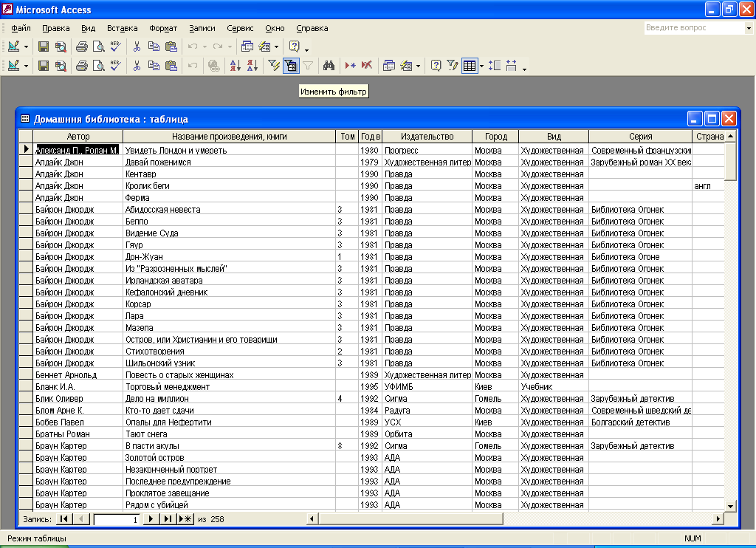
Task: Click Copy icon in the second toolbar
Action: tap(154, 66)
